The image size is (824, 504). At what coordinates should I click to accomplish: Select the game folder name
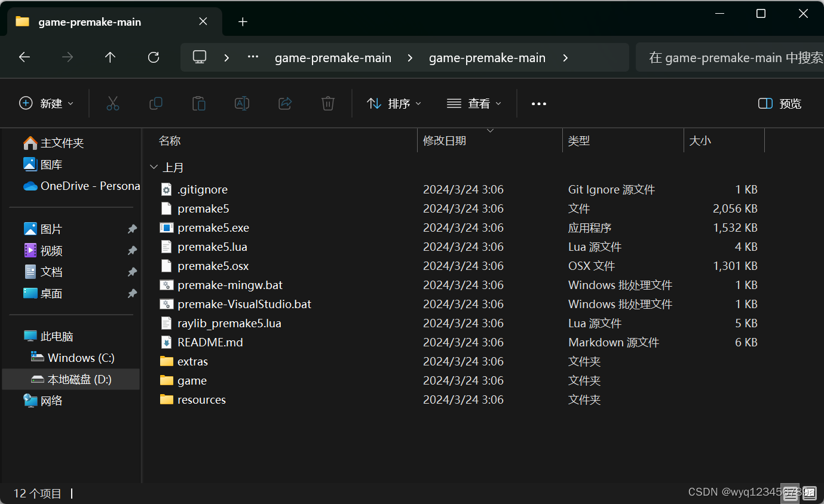click(192, 380)
